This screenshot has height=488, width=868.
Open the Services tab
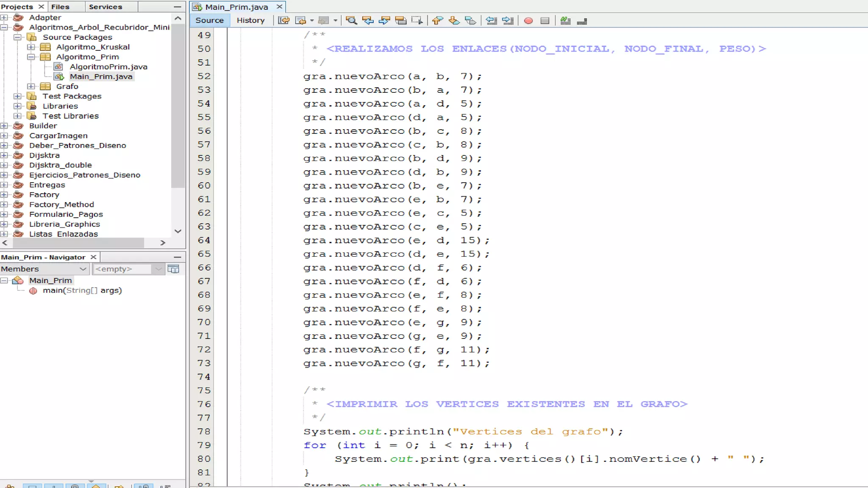(105, 7)
